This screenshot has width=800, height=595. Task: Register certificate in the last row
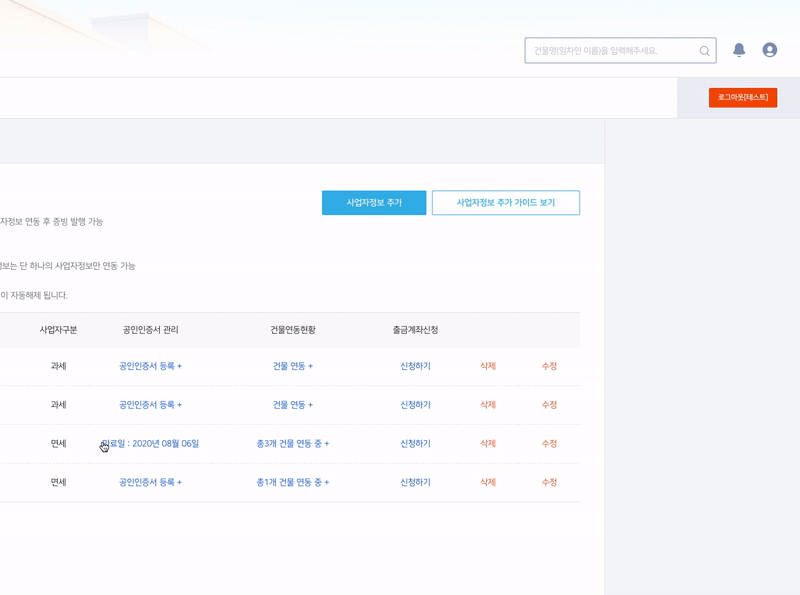click(x=150, y=482)
